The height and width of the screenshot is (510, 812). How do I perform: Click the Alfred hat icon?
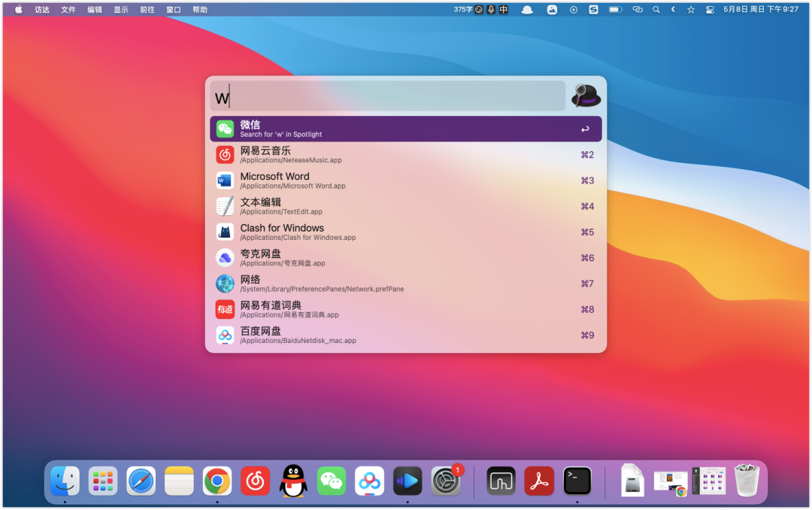pyautogui.click(x=586, y=96)
